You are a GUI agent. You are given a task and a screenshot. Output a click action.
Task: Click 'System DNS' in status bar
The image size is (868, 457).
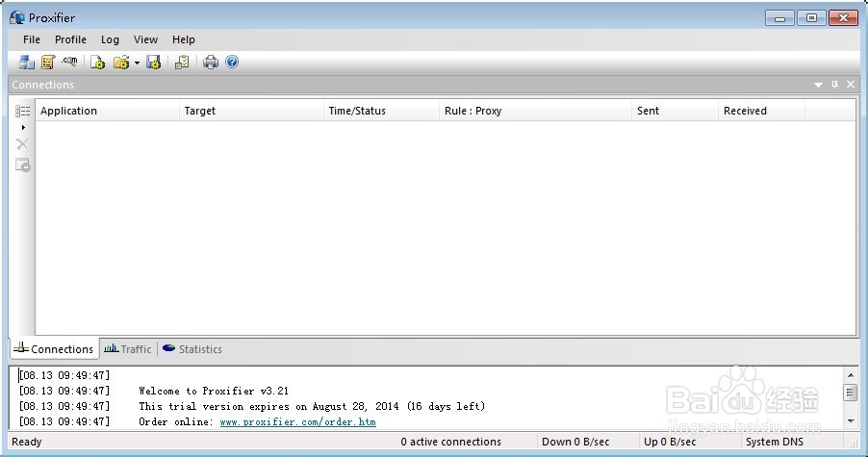point(775,442)
